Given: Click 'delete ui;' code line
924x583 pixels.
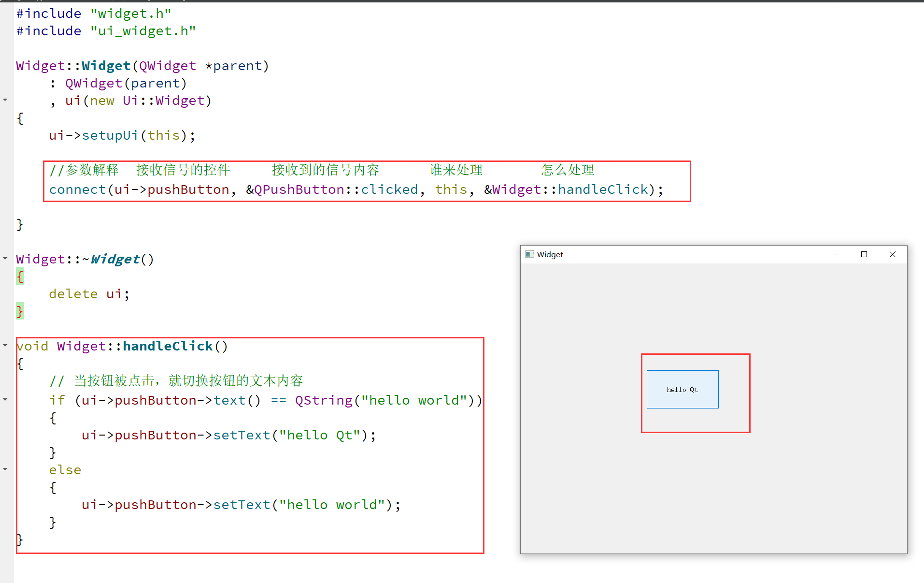Looking at the screenshot, I should point(89,294).
